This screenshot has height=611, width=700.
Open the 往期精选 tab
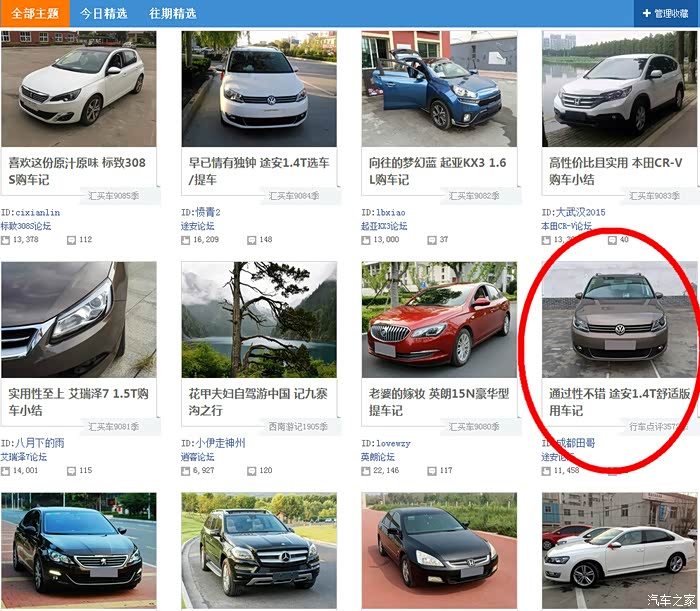172,14
